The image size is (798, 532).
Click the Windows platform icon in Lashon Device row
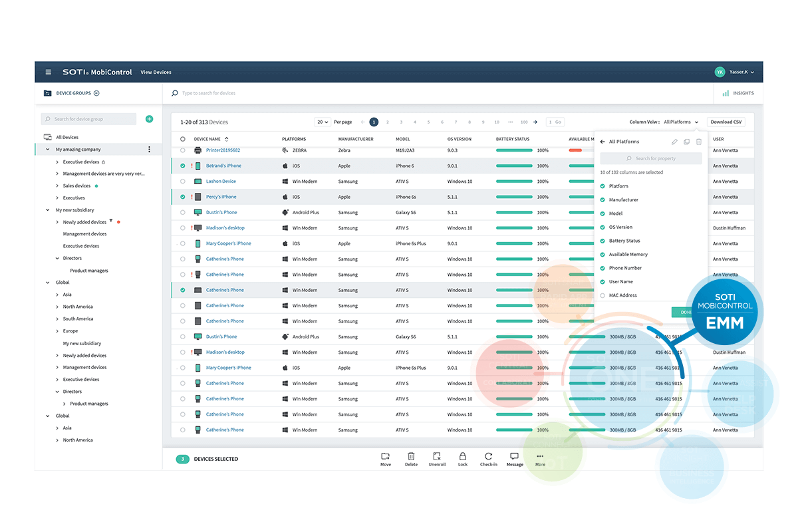coord(285,182)
